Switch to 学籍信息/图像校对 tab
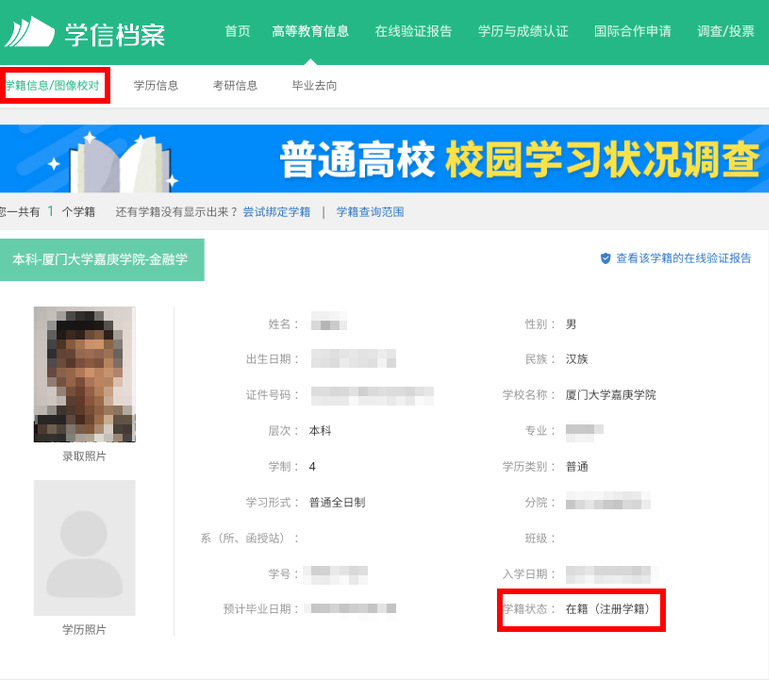This screenshot has height=680, width=769. point(53,86)
